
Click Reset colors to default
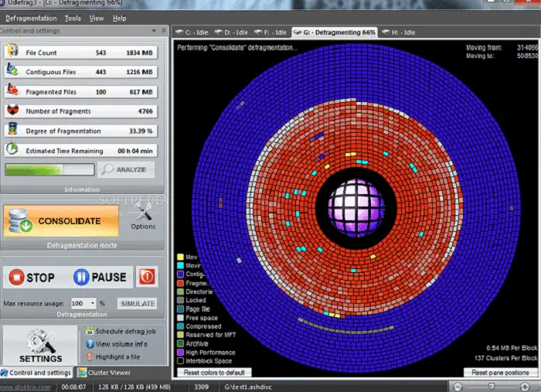coord(214,373)
